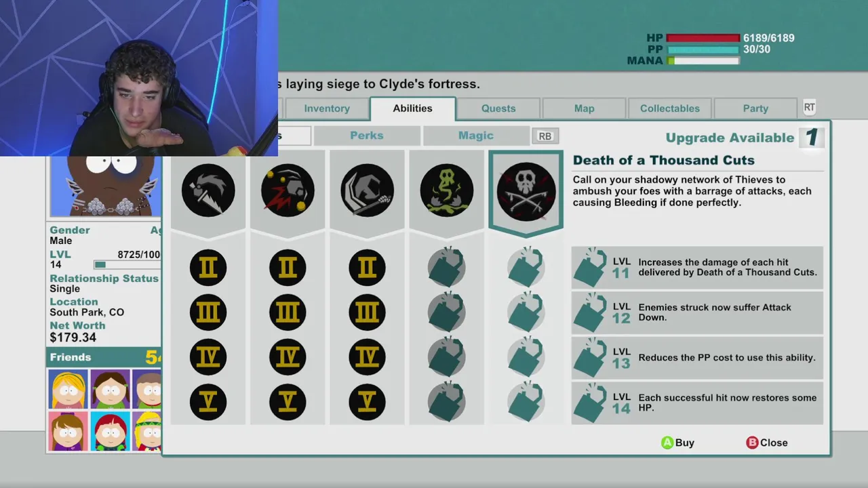This screenshot has width=868, height=488.
Task: Click the friend portrait on pink background
Action: 68,431
